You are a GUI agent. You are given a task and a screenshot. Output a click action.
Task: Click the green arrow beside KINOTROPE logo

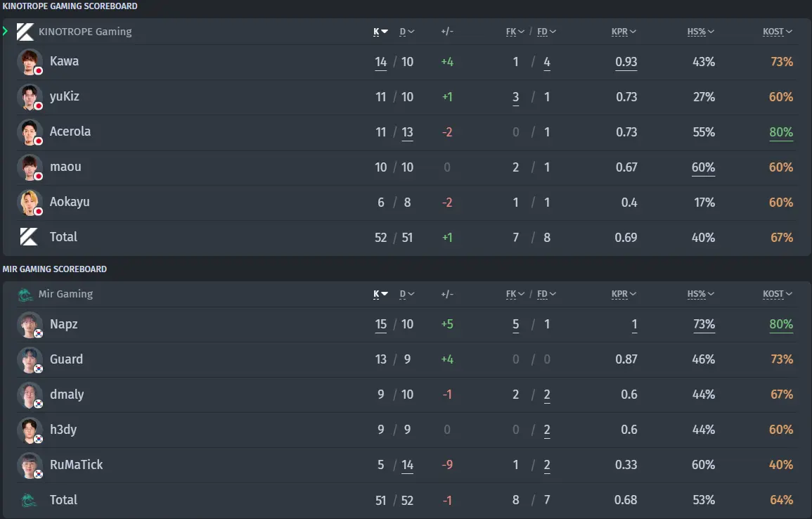5,31
